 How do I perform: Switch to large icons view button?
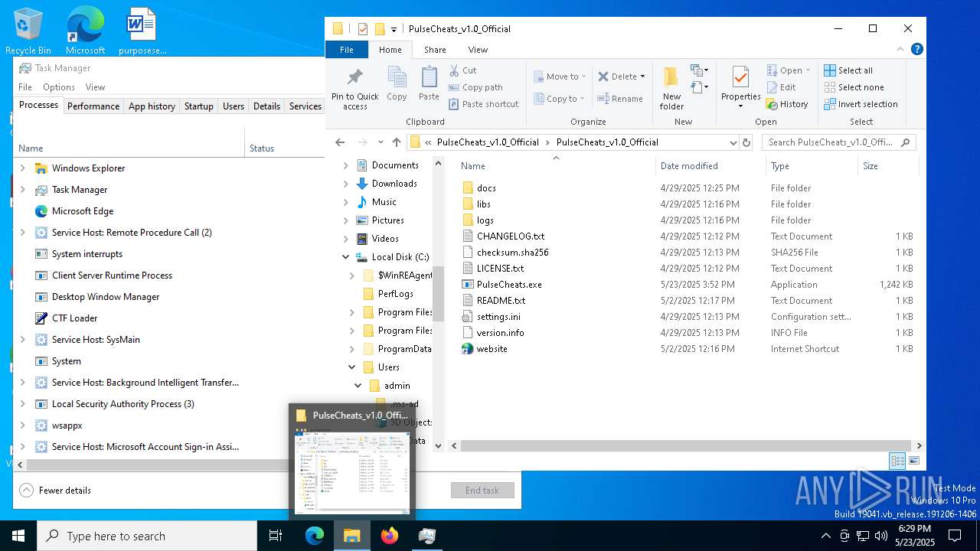(913, 461)
